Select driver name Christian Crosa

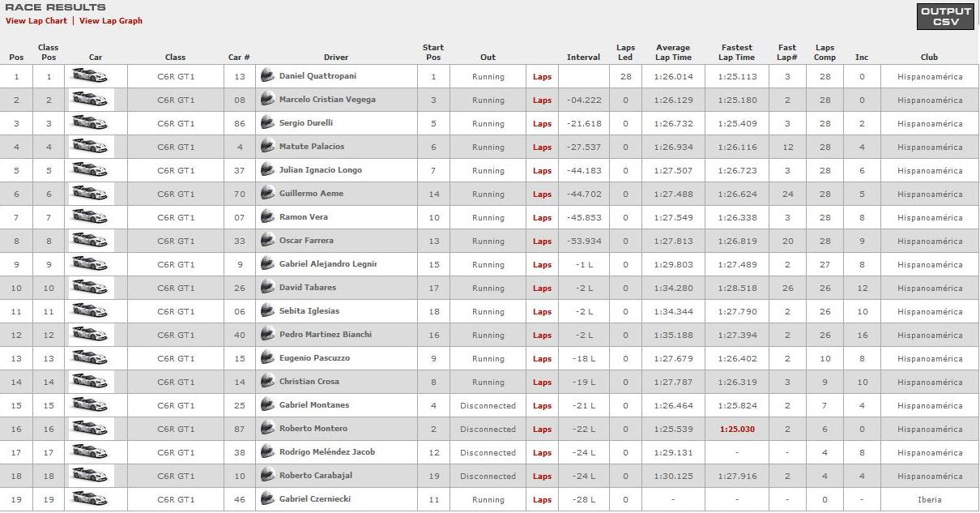tap(309, 382)
